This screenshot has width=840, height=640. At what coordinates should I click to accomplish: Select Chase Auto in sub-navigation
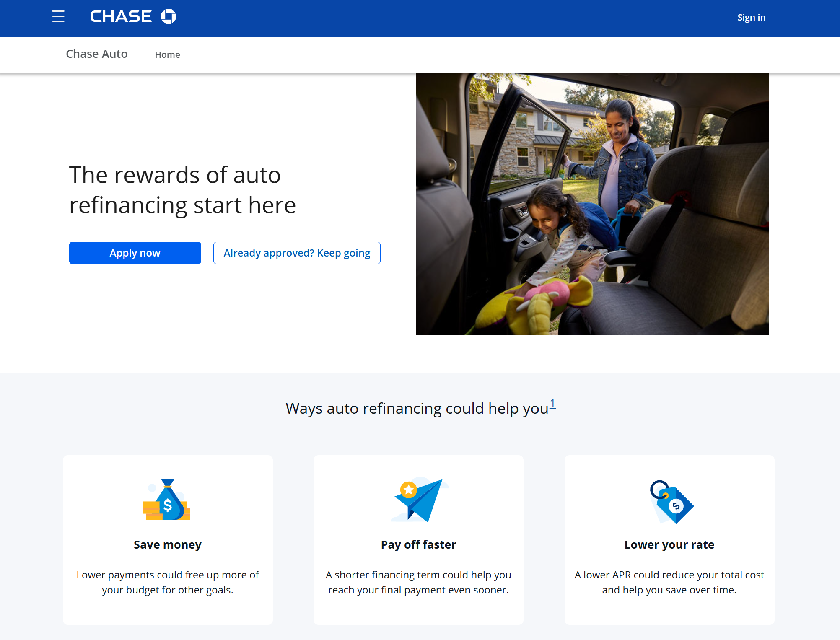(x=96, y=54)
